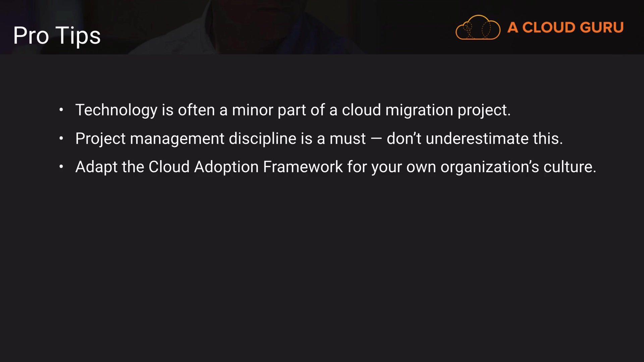Click the "A CLOUD GURU" brand text
This screenshot has width=644, height=362.
tap(566, 27)
